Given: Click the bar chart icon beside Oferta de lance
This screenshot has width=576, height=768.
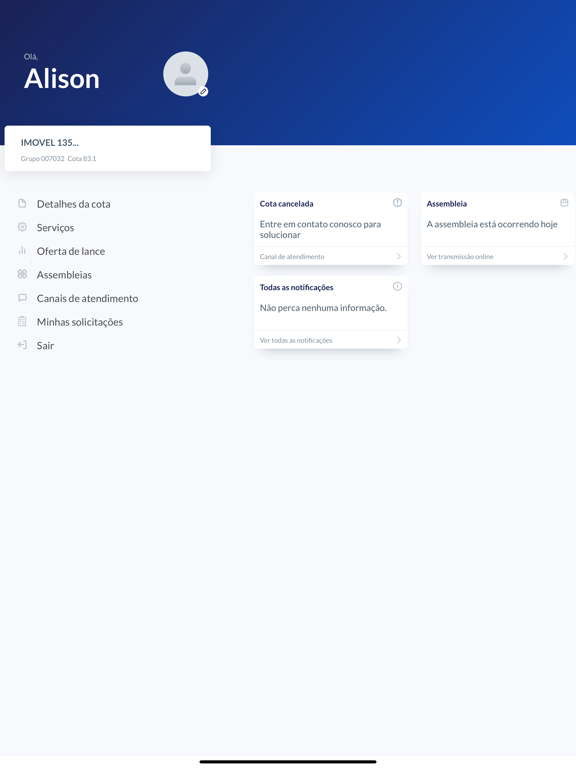Looking at the screenshot, I should click(x=22, y=250).
